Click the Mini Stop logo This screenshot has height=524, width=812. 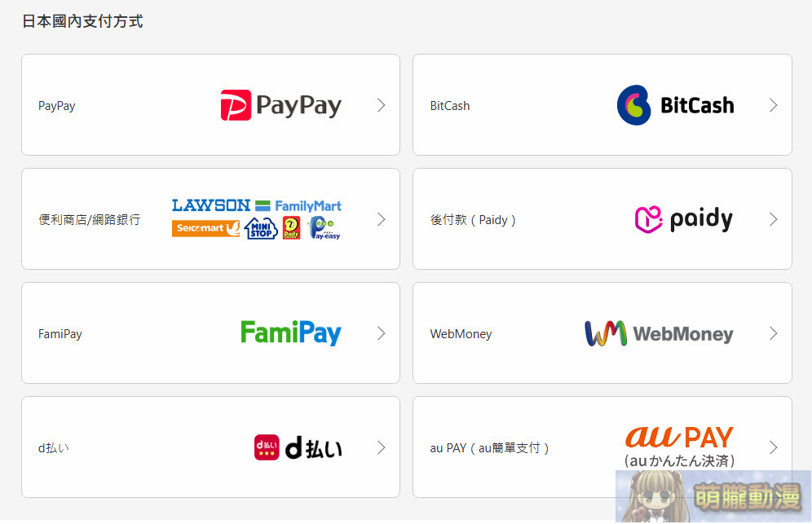[x=261, y=229]
